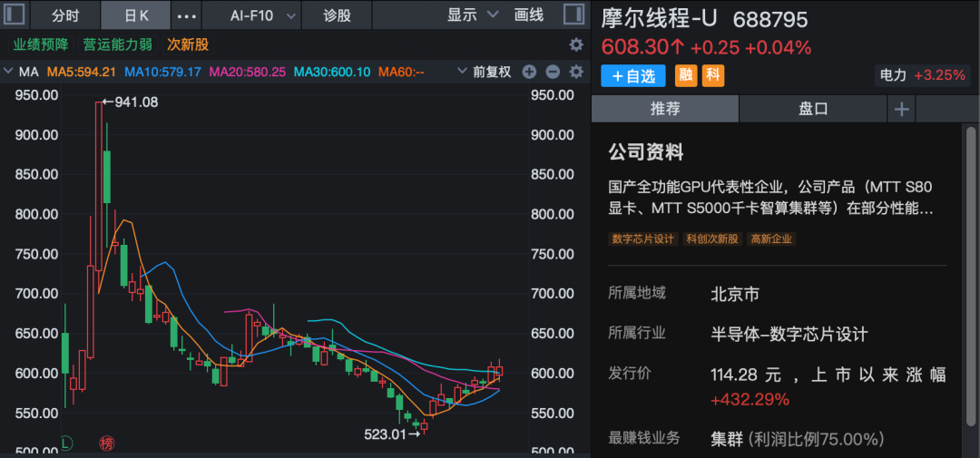This screenshot has height=458, width=980.
Task: Click the red 榜 ranking marker
Action: tap(106, 443)
